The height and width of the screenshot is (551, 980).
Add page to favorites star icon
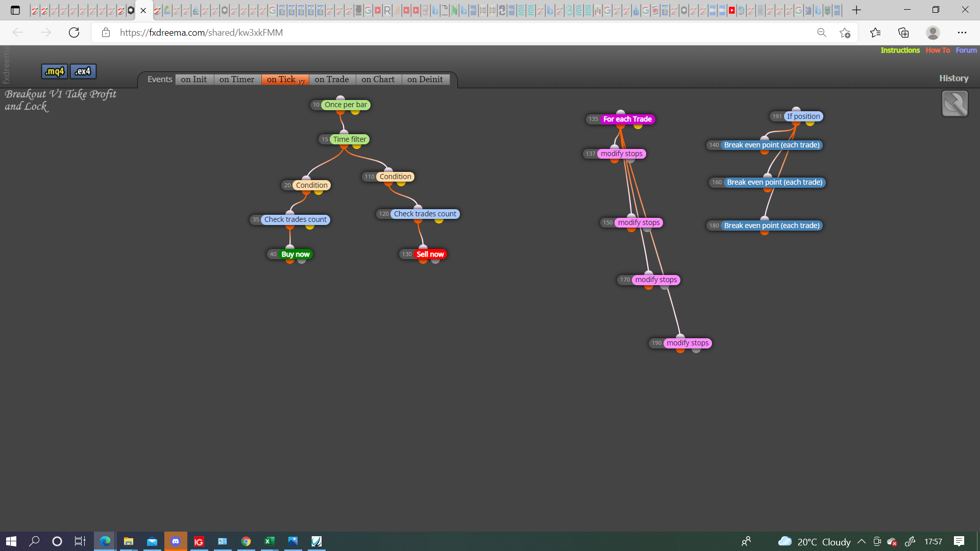click(845, 33)
